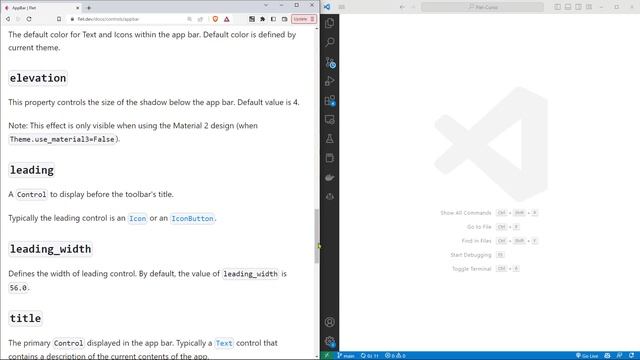The height and width of the screenshot is (360, 640).
Task: Follow the Text link in title section
Action: (x=224, y=343)
